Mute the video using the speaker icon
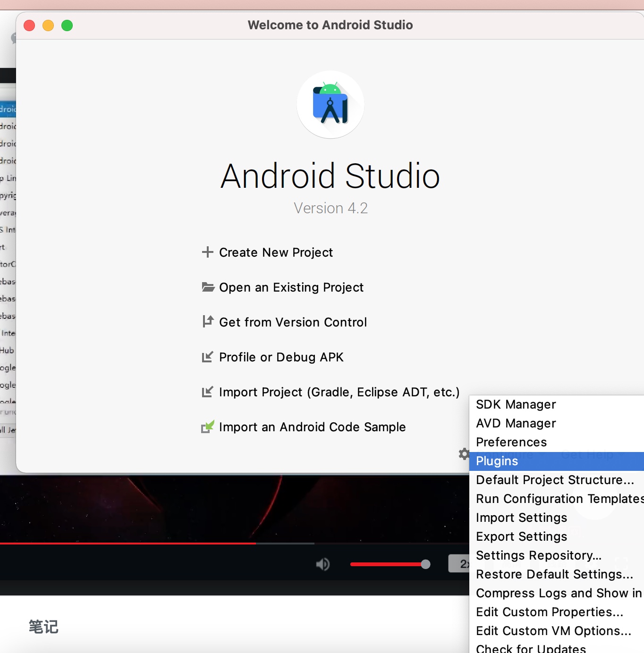Viewport: 644px width, 653px height. (323, 564)
